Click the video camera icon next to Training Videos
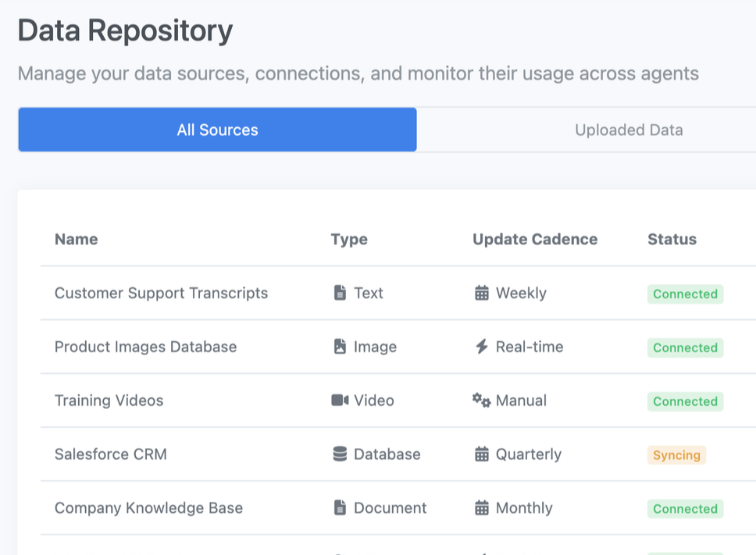 pyautogui.click(x=341, y=400)
